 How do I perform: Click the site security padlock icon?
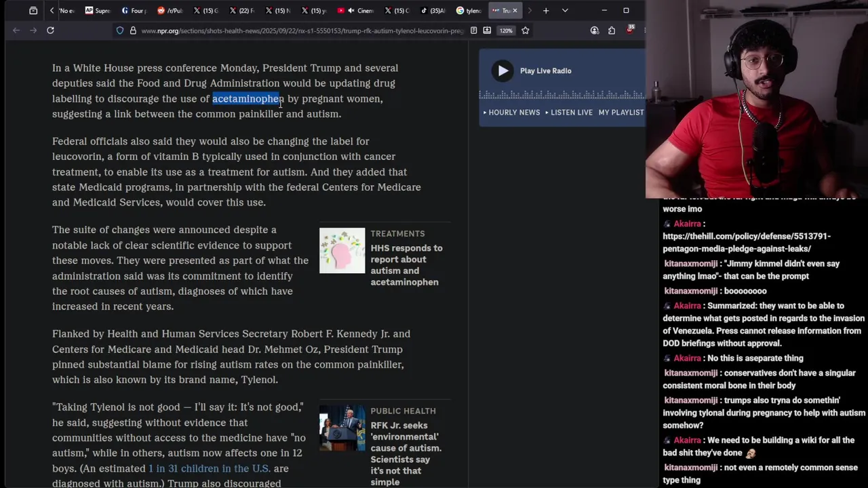coord(133,30)
